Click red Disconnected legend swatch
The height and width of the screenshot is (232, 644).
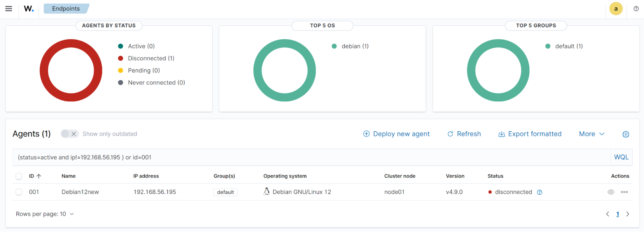click(x=120, y=58)
